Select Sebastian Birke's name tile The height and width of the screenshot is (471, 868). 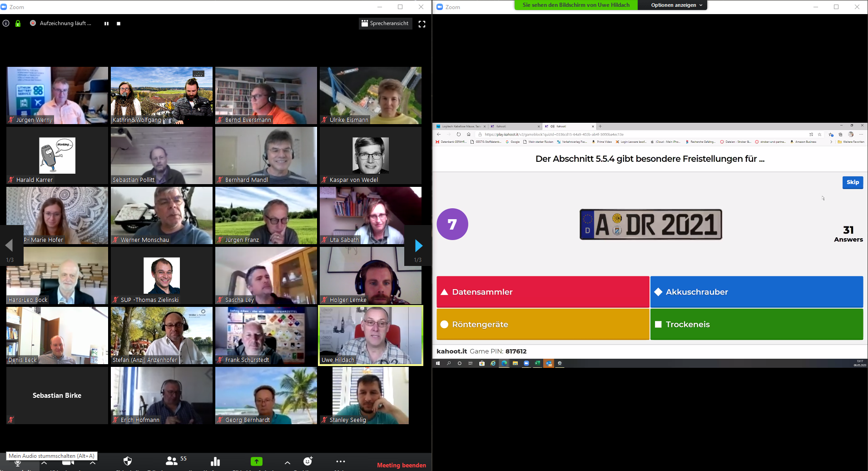[57, 396]
